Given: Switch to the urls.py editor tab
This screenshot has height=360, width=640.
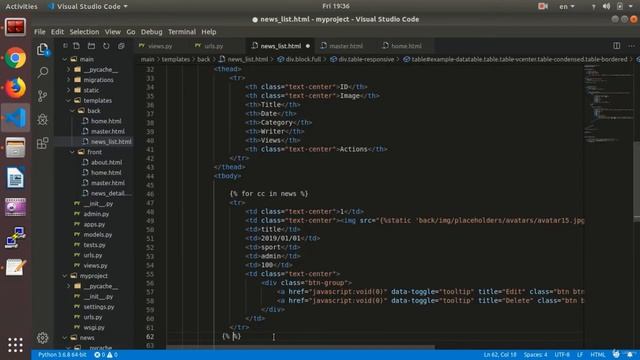Looking at the screenshot, I should (214, 46).
